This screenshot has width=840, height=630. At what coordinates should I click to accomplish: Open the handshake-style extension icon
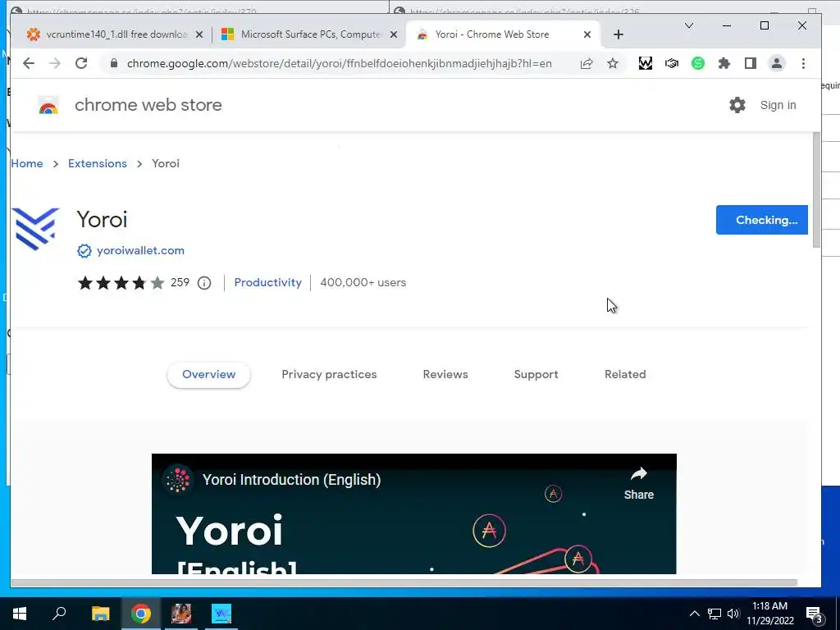tap(672, 63)
